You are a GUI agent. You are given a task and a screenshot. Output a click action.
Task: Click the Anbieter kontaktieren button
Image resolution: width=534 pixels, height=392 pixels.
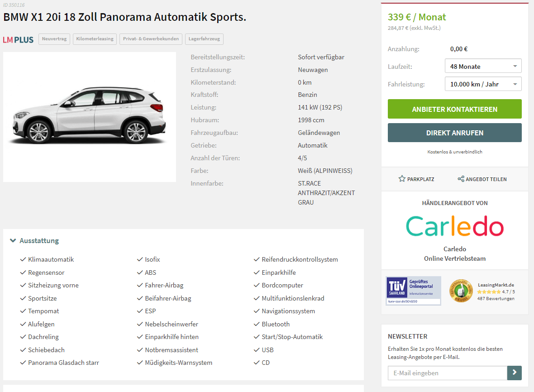(455, 109)
